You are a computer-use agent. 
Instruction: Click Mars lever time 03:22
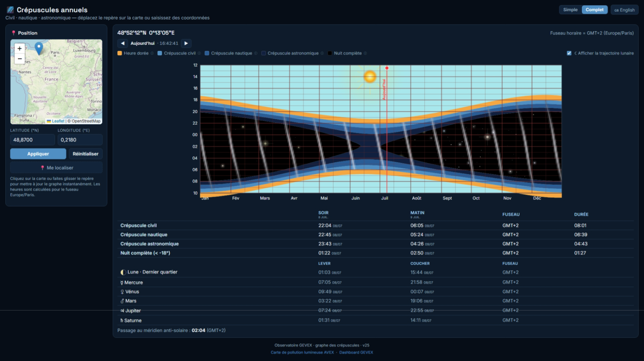pyautogui.click(x=325, y=301)
